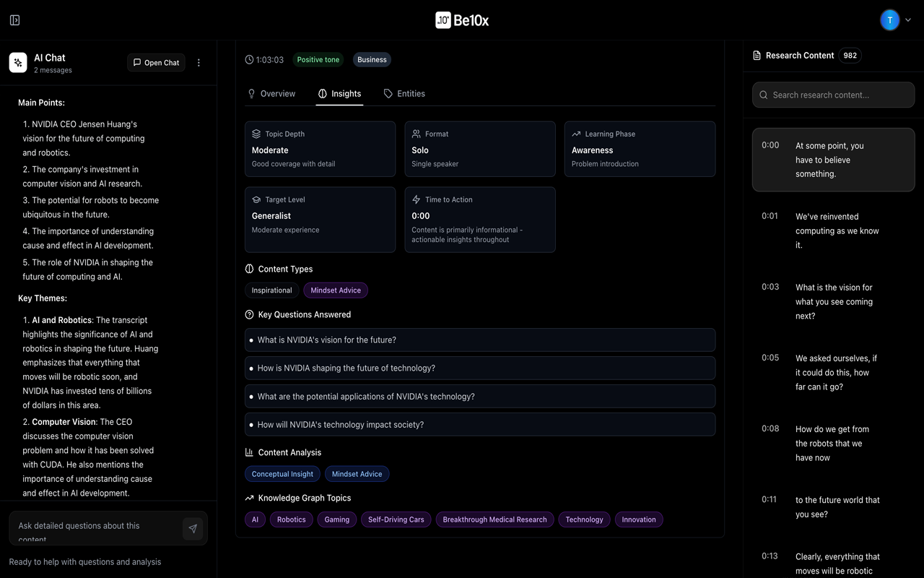Screen dimensions: 924x578
Task: Click the Key Themes heading in chat
Action: pos(43,298)
